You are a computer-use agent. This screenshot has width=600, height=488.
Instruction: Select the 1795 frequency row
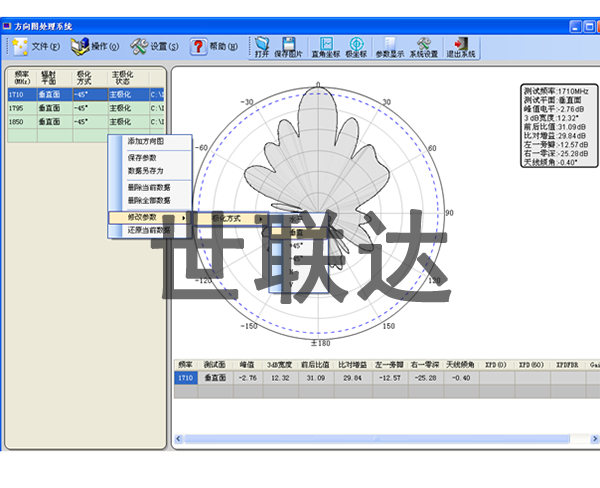(86, 108)
